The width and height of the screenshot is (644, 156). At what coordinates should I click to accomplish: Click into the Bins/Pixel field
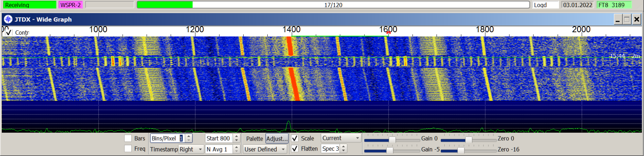pyautogui.click(x=167, y=138)
